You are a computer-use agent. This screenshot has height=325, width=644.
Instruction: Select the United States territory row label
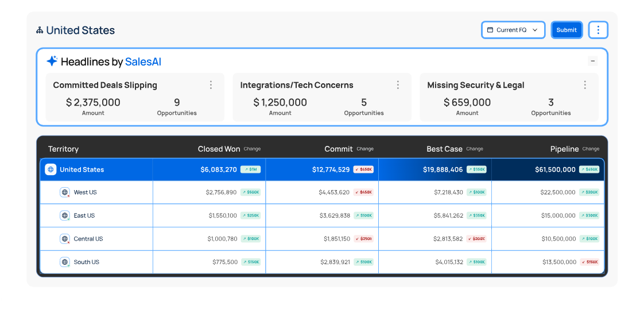82,169
